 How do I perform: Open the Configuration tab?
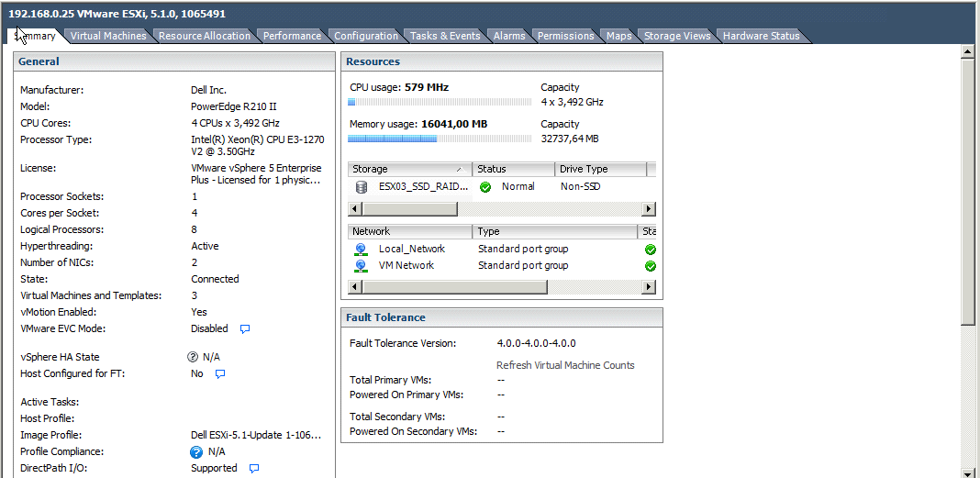pos(365,36)
